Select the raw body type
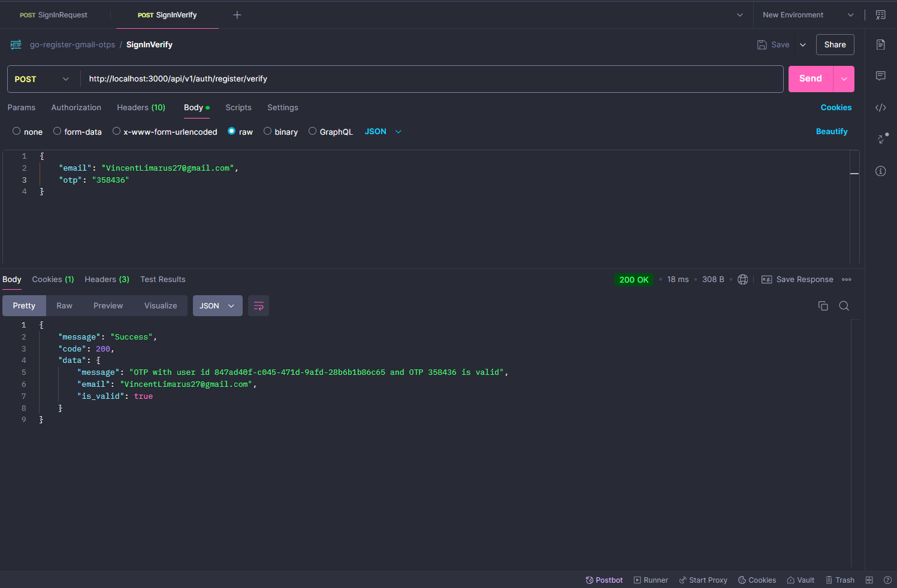 click(240, 132)
